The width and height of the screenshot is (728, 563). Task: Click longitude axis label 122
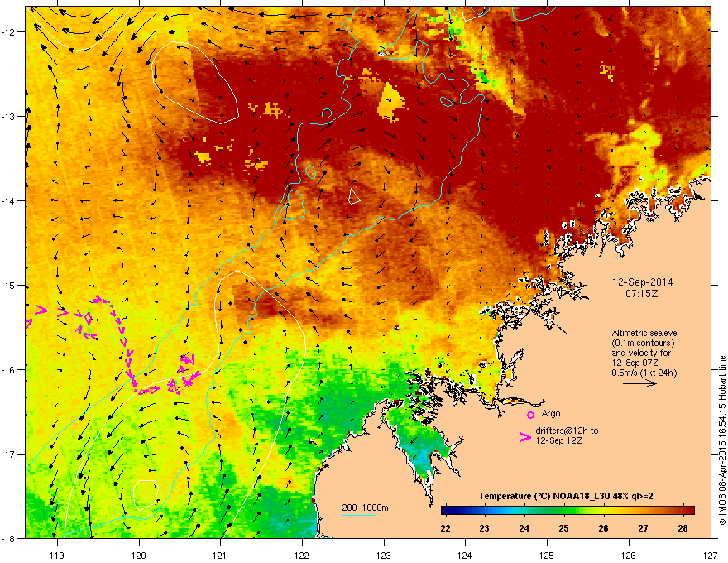click(302, 555)
